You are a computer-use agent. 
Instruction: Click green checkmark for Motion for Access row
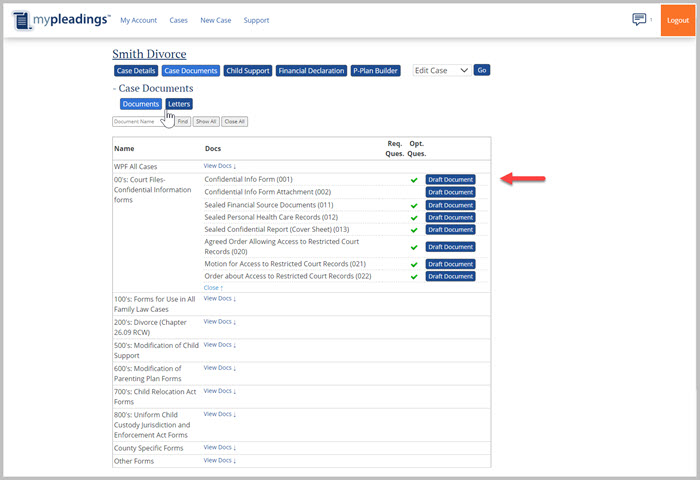tap(413, 264)
